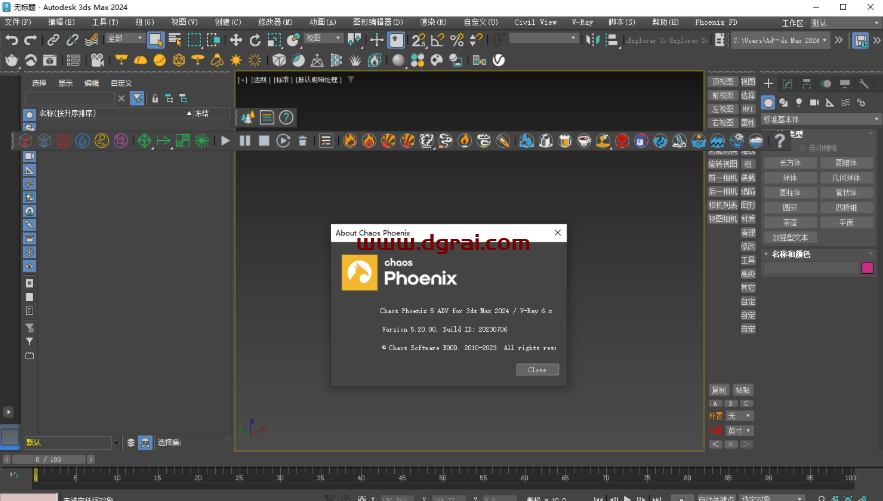Click the Phoenix beer preset icon

(565, 141)
